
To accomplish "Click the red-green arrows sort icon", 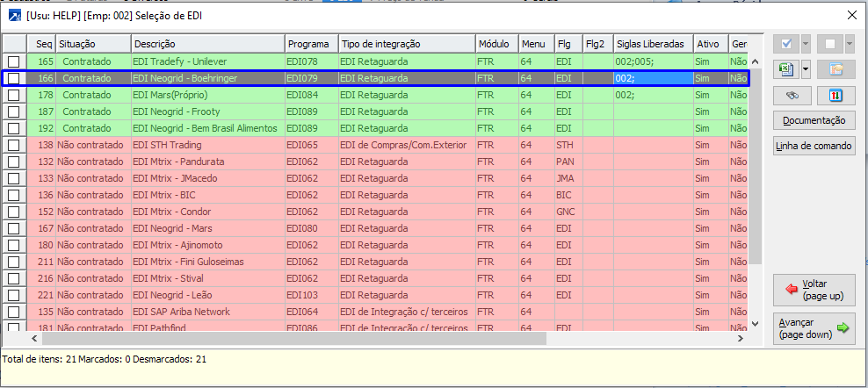I will 835,95.
